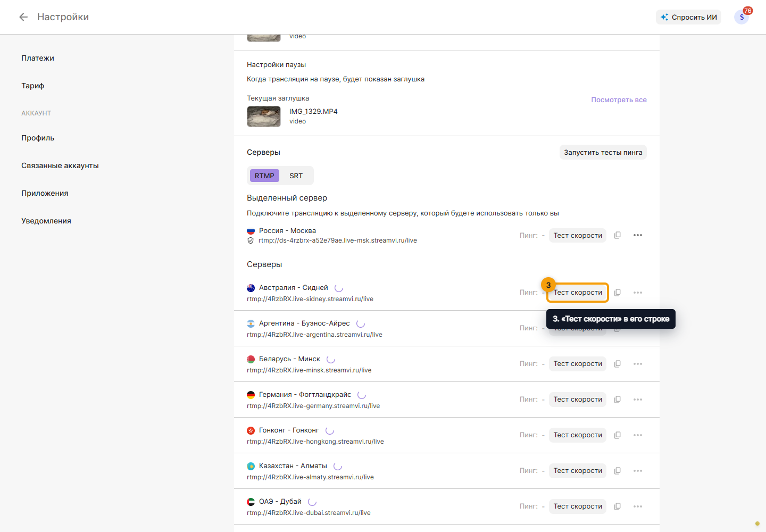This screenshot has width=766, height=532.
Task: Open more options for Германия - Фогтландкрайс
Action: (638, 400)
